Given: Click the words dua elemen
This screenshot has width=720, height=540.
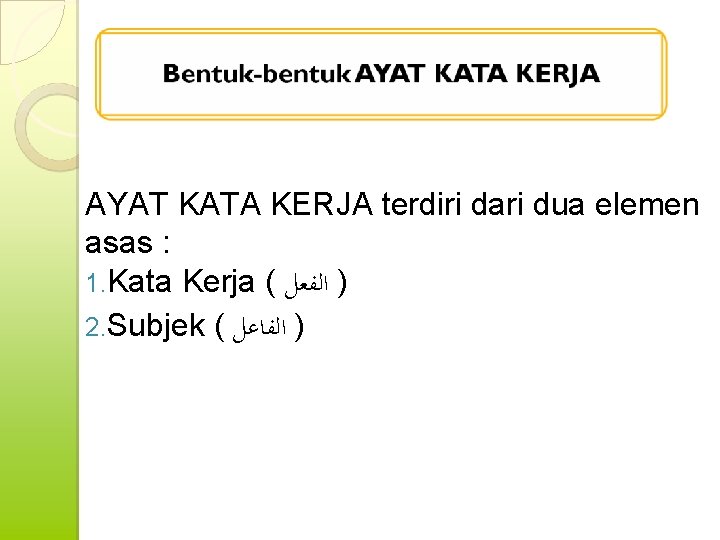Looking at the screenshot, I should point(616,204).
